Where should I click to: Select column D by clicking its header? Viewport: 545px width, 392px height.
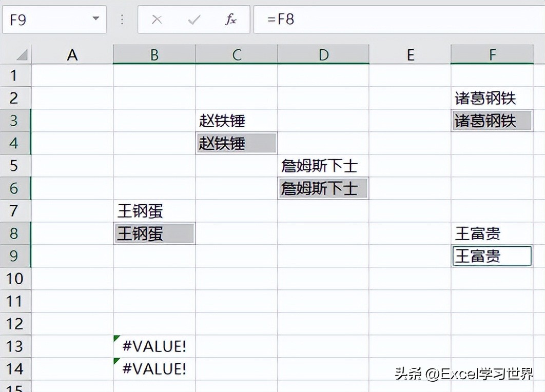pyautogui.click(x=323, y=53)
